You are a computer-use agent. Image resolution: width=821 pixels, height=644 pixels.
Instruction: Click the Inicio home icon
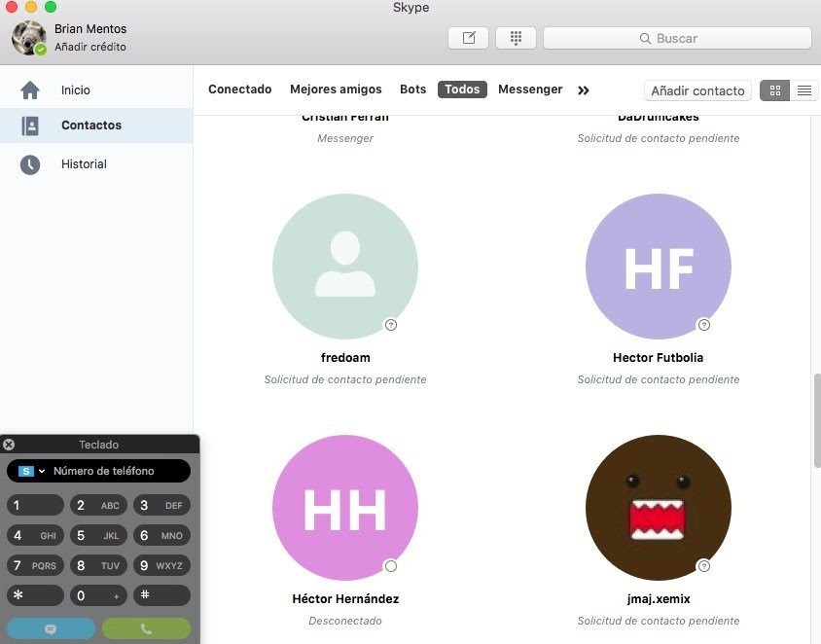pyautogui.click(x=30, y=90)
